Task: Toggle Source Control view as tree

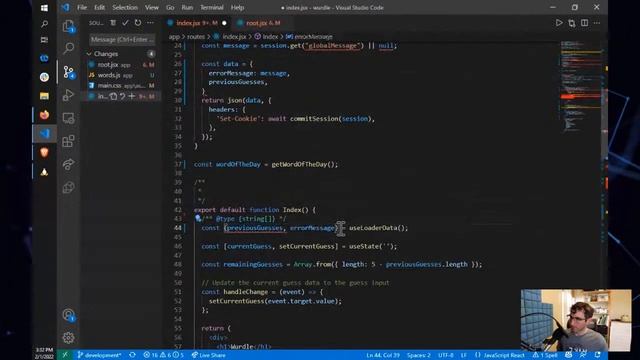Action: coord(113,23)
